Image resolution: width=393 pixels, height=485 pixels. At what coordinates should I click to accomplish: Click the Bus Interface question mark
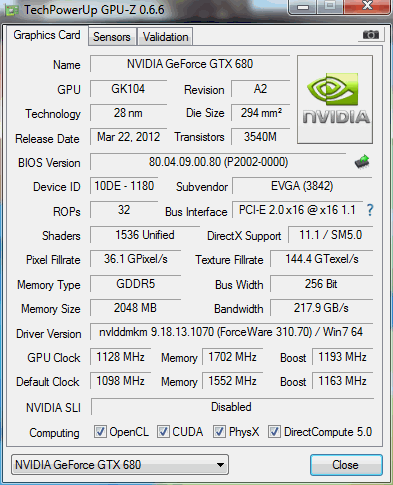(x=370, y=210)
